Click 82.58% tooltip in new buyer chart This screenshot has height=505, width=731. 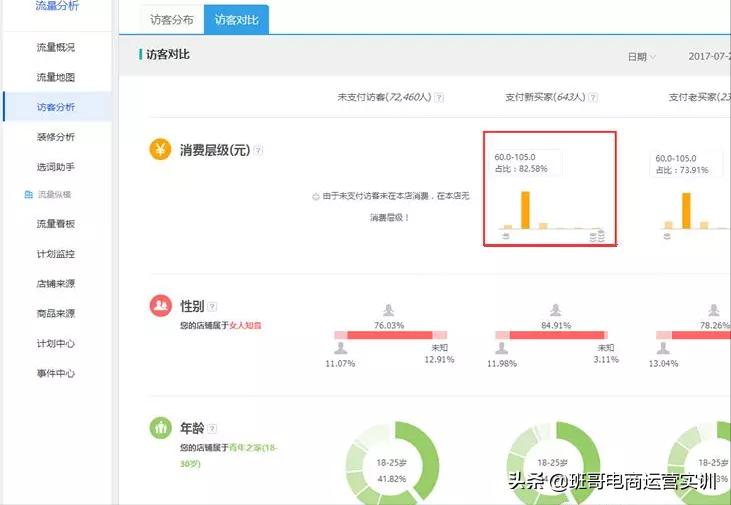(527, 163)
